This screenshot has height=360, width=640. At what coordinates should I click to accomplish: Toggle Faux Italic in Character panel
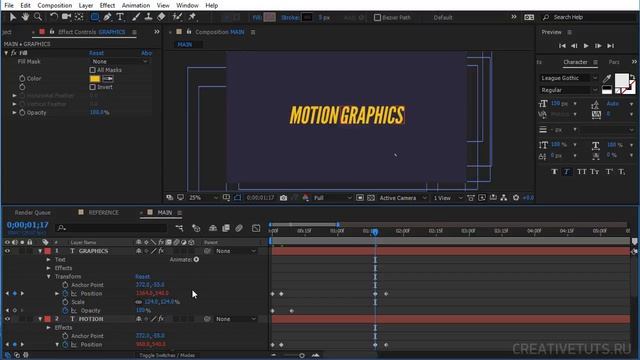click(567, 172)
